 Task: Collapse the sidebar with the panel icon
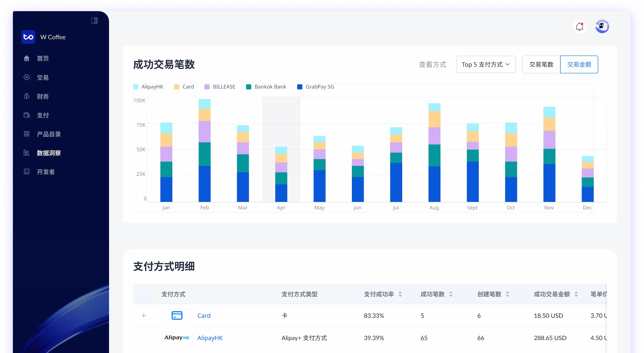coord(94,21)
